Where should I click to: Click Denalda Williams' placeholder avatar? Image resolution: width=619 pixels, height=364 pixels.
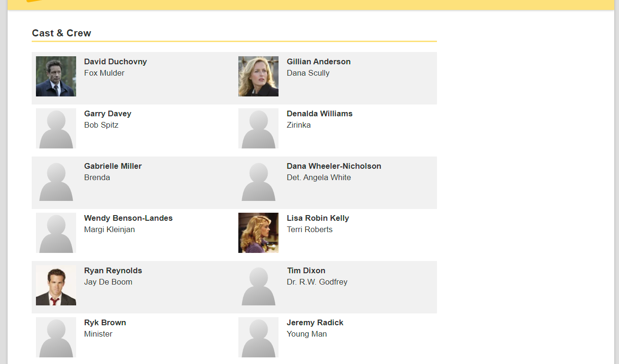click(x=258, y=128)
